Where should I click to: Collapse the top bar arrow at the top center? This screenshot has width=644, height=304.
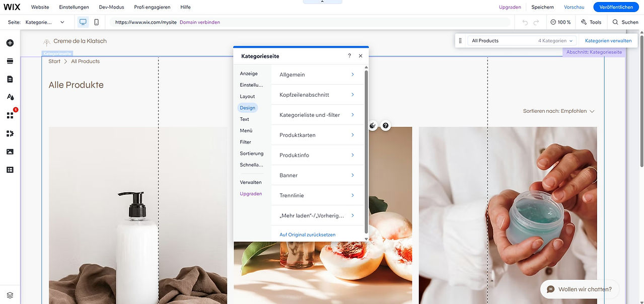[x=322, y=2]
